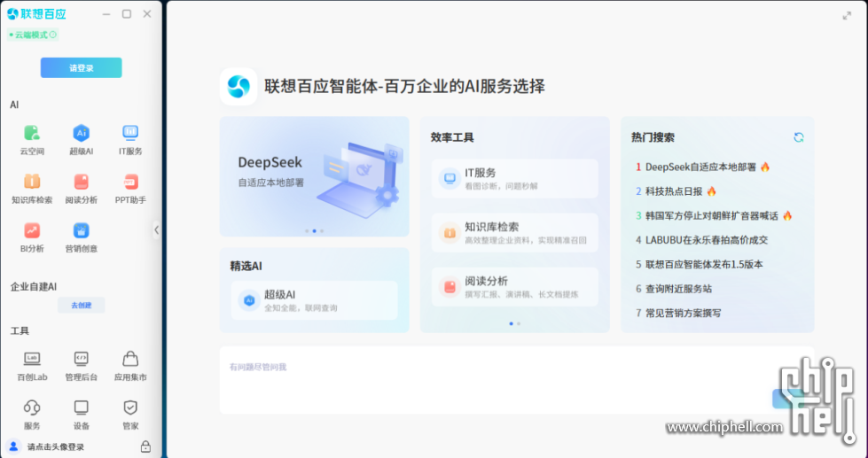Screen dimensions: 868x458
Task: Refresh the 热门搜索 list
Action: (x=798, y=137)
